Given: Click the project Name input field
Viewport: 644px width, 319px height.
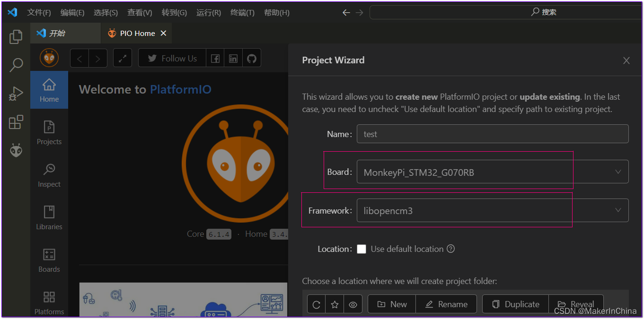Looking at the screenshot, I should [x=493, y=134].
